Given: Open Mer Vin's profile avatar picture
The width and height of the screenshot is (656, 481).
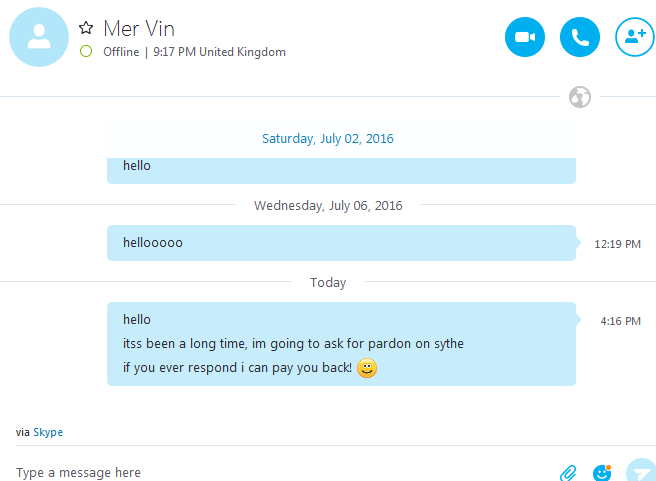Looking at the screenshot, I should click(39, 38).
